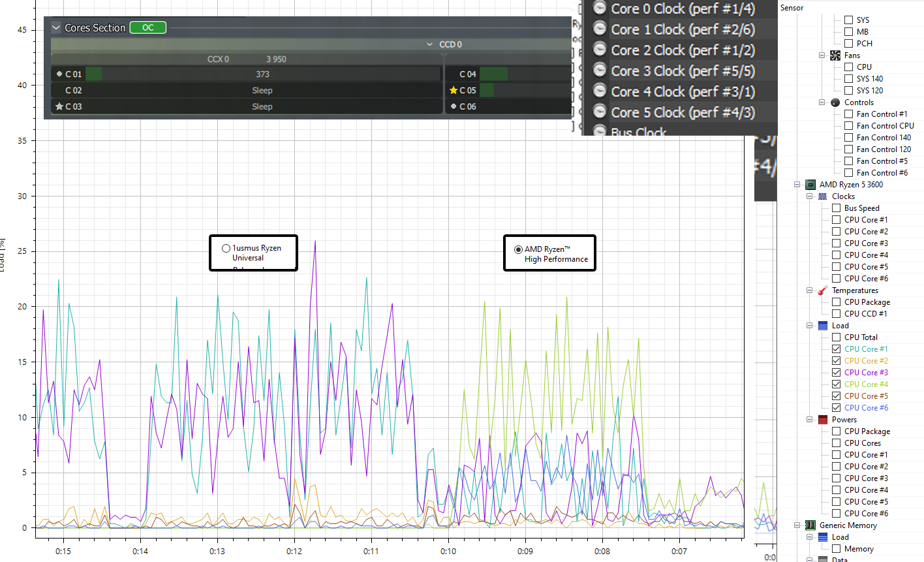Select CPU Core #4 under Clocks
The width and height of the screenshot is (924, 562).
866,255
